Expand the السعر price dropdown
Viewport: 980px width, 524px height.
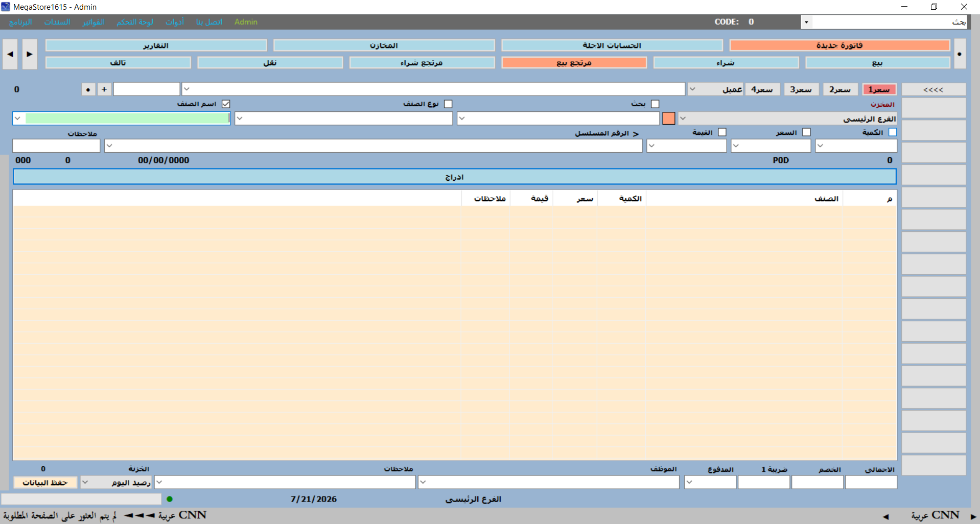coord(736,146)
